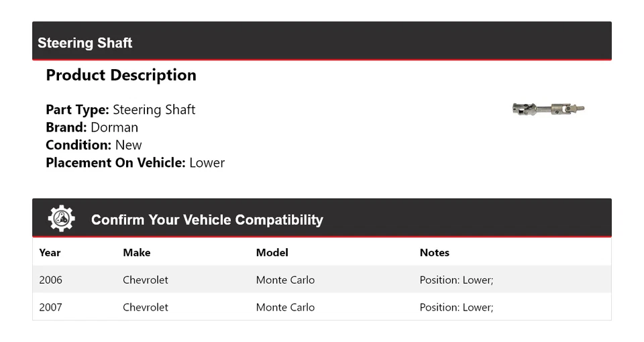Open the steering shaft product image
Viewport: 644px width, 342px height.
point(548,109)
